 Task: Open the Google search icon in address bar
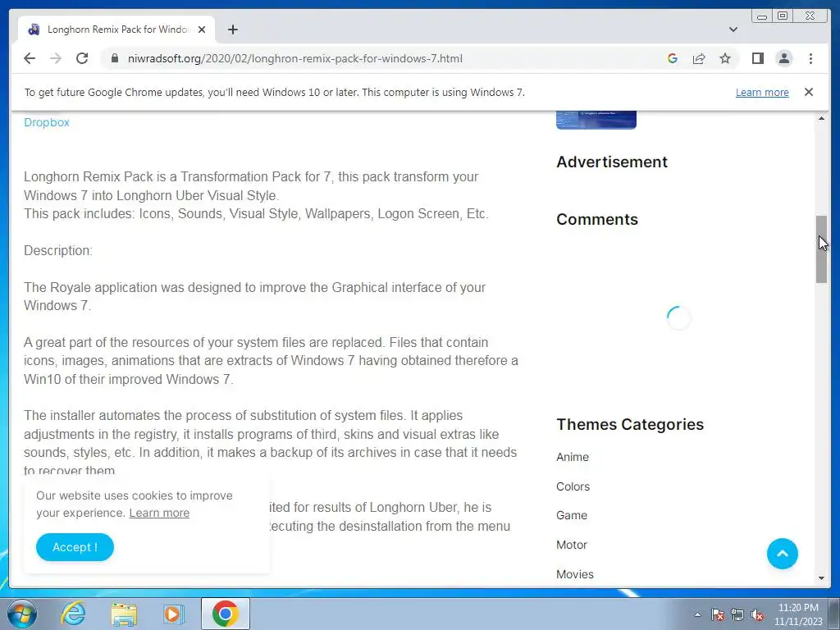tap(673, 58)
